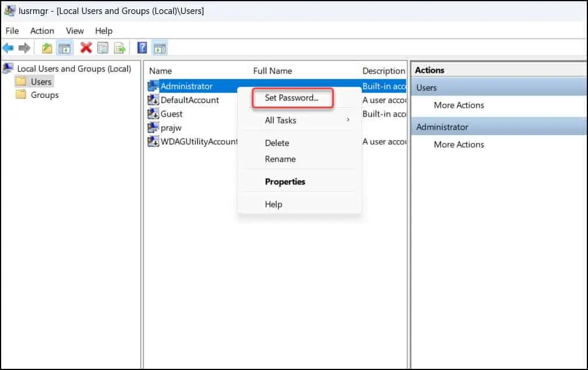Click the Guest user account icon

pos(153,114)
